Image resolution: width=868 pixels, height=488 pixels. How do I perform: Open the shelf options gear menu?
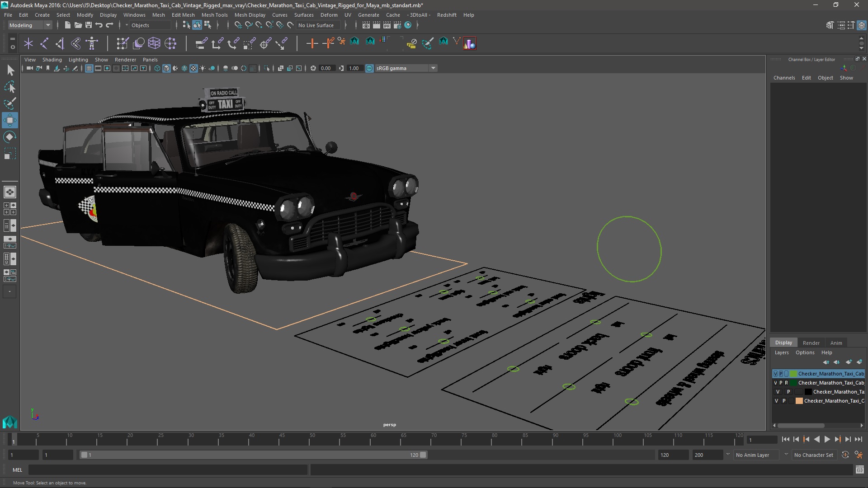12,47
